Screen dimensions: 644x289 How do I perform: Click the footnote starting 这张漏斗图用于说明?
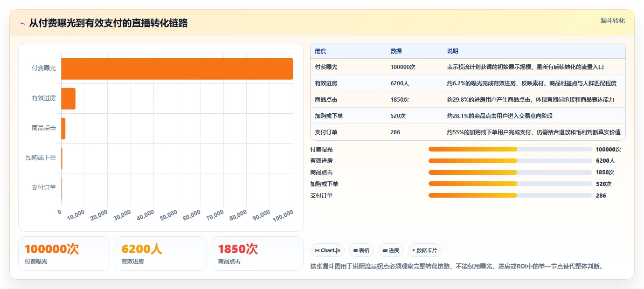[x=457, y=267]
